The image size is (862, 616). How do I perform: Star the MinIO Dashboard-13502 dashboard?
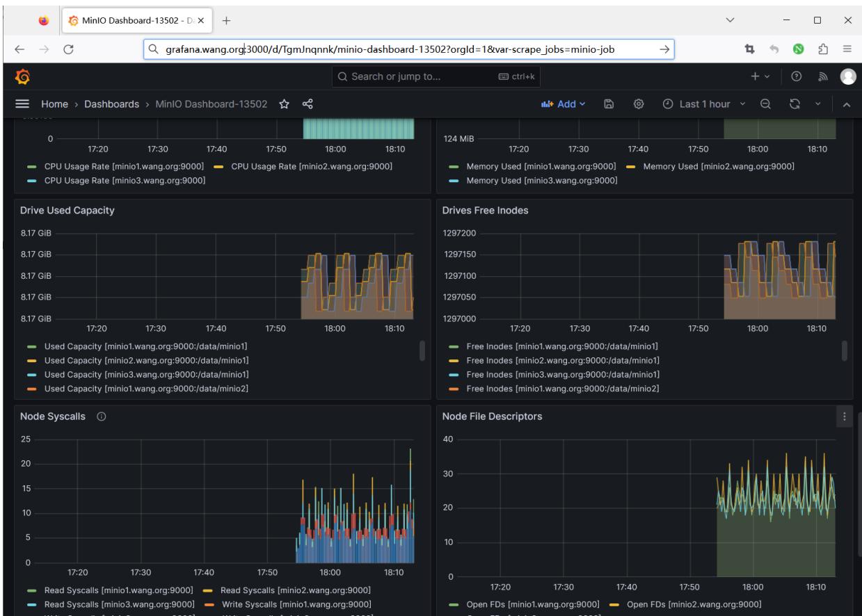click(x=284, y=104)
